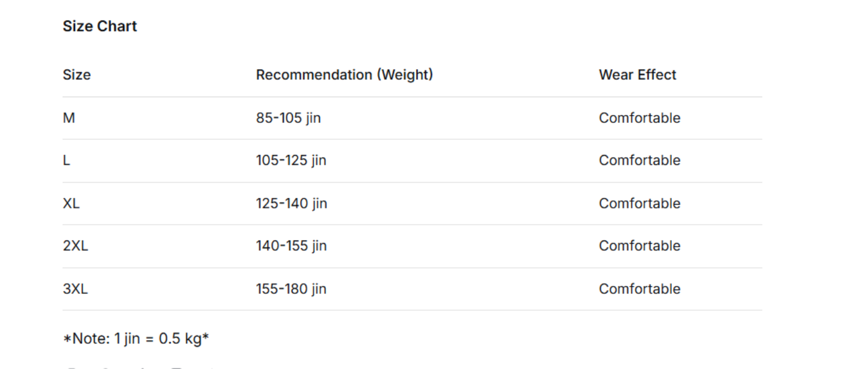Click the Recommendation (Weight) column header

[x=344, y=75]
